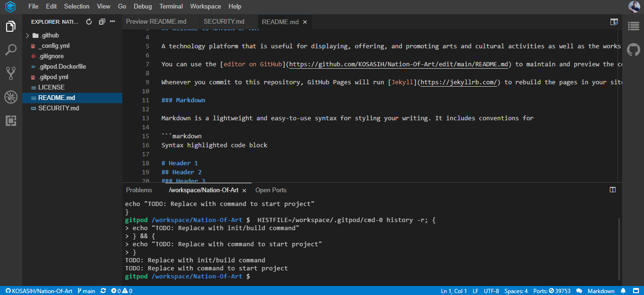Open the Go menu
Viewport: 644px width, 295px height.
click(x=122, y=7)
